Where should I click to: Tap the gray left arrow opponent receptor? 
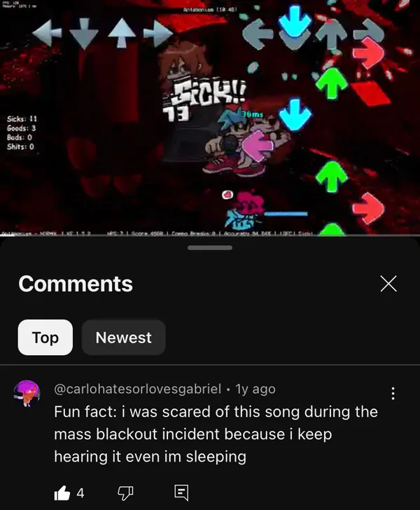47,32
